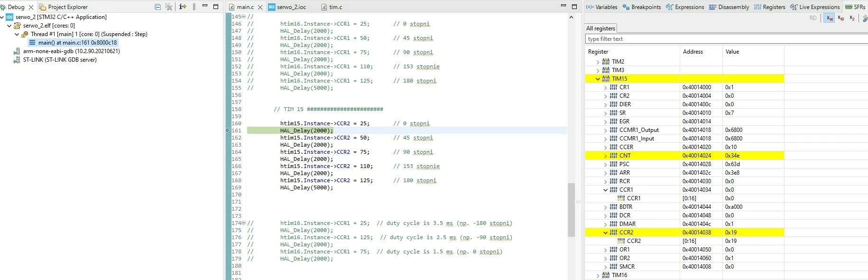Collapse serwo_2 STM32 Application node
The height and width of the screenshot is (280, 868).
click(x=2, y=17)
